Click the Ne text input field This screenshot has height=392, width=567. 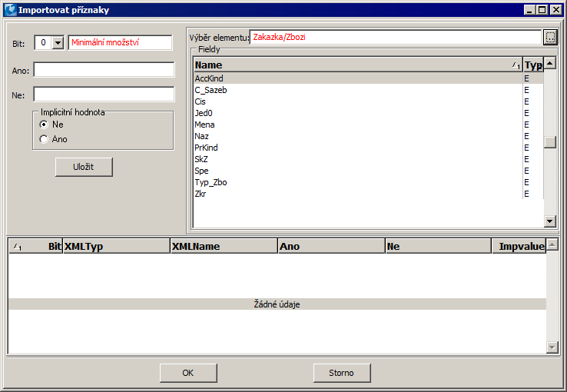(x=104, y=94)
